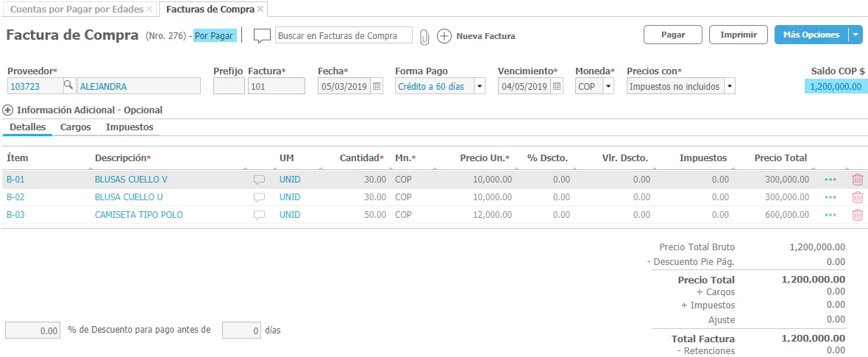Click the paperclip attachment icon
Image resolution: width=868 pixels, height=357 pixels.
424,36
